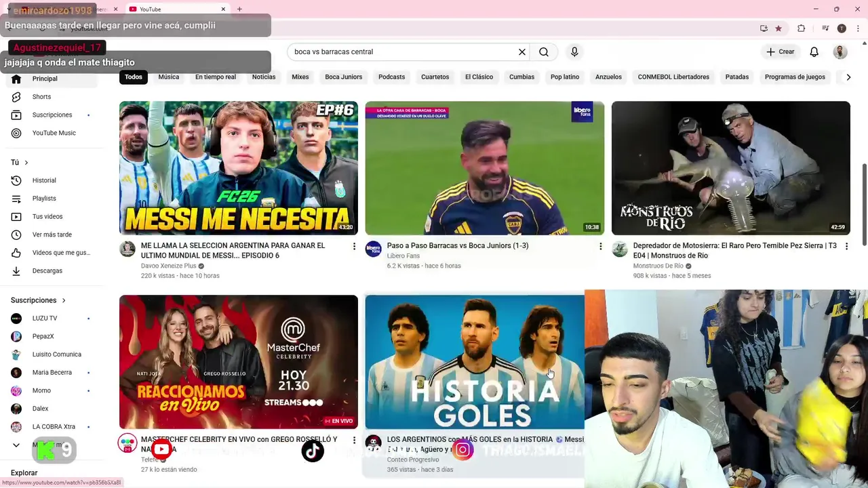Screen dimensions: 868x488
Task: Select the Todos filter chip
Action: coord(134,77)
